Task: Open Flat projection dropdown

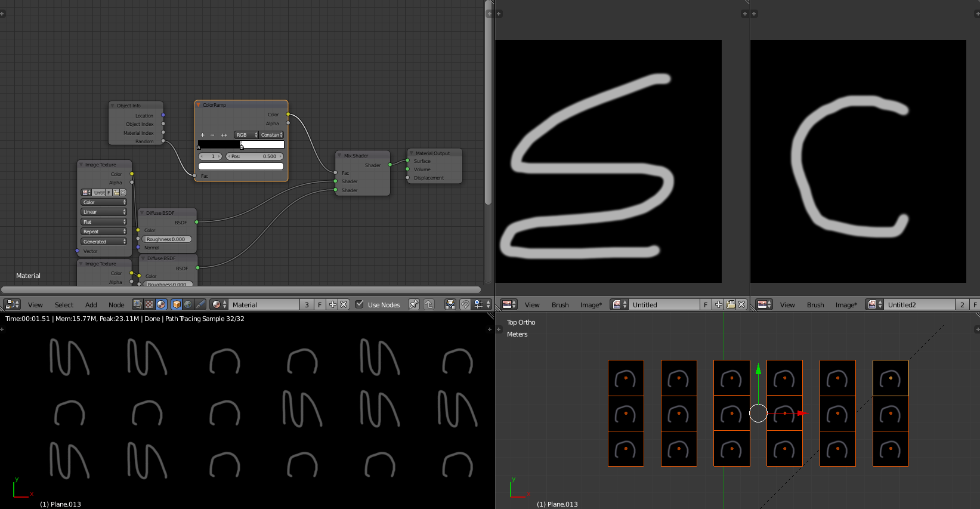Action: pos(104,222)
